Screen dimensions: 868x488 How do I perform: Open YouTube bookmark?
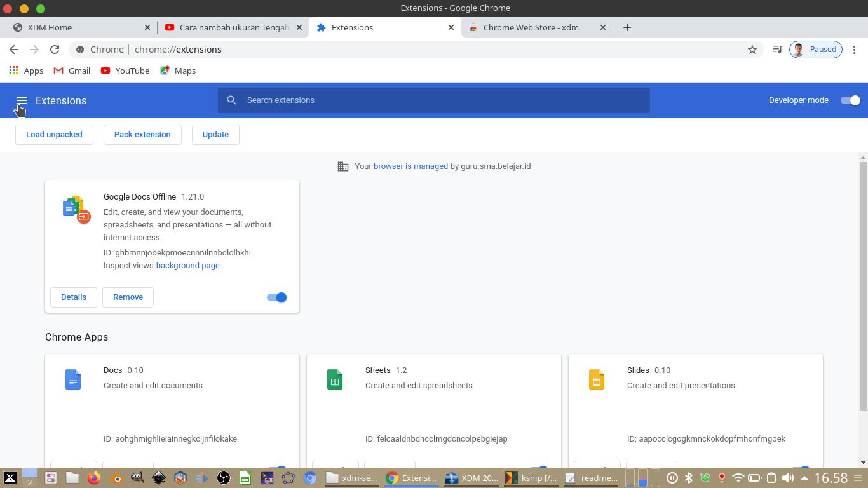point(125,71)
